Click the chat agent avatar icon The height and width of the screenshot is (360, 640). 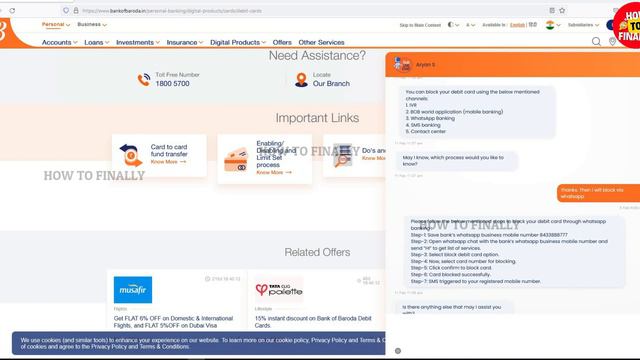(x=402, y=64)
